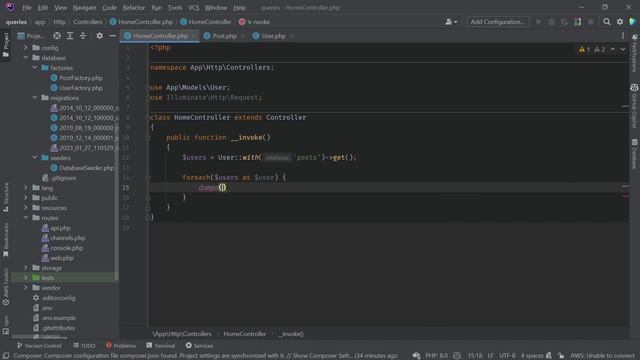Viewport: 640px width, 360px height.
Task: Collapse the seeders folder
Action: [35, 158]
